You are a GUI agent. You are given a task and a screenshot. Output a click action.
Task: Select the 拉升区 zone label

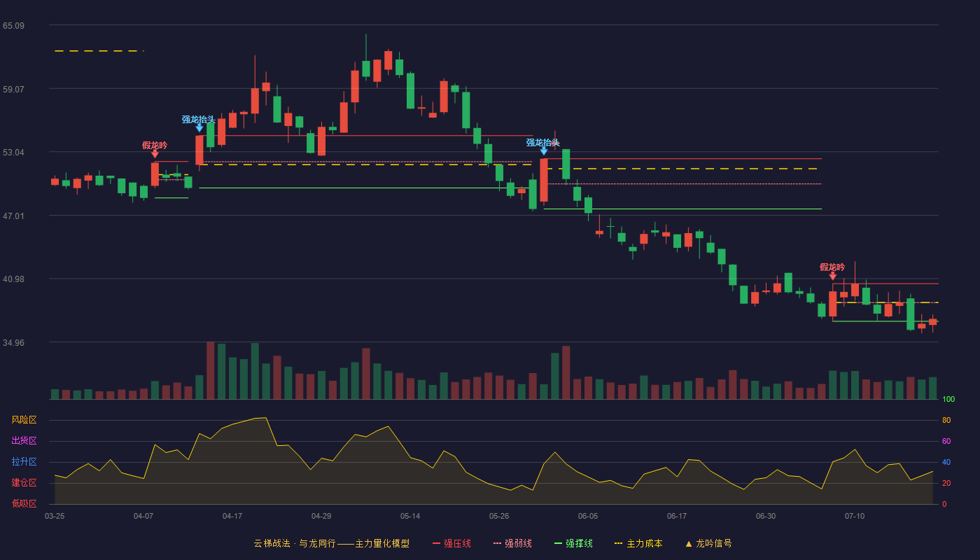coord(24,462)
